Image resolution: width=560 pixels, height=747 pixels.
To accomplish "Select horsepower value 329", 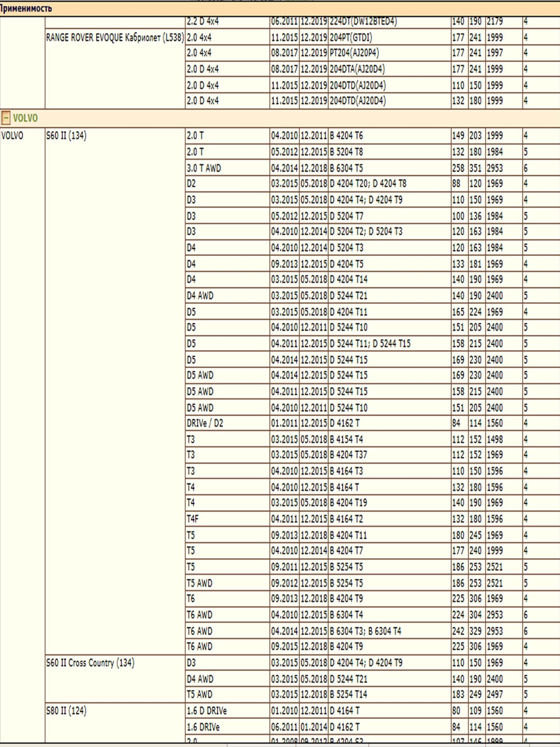I will [x=476, y=631].
